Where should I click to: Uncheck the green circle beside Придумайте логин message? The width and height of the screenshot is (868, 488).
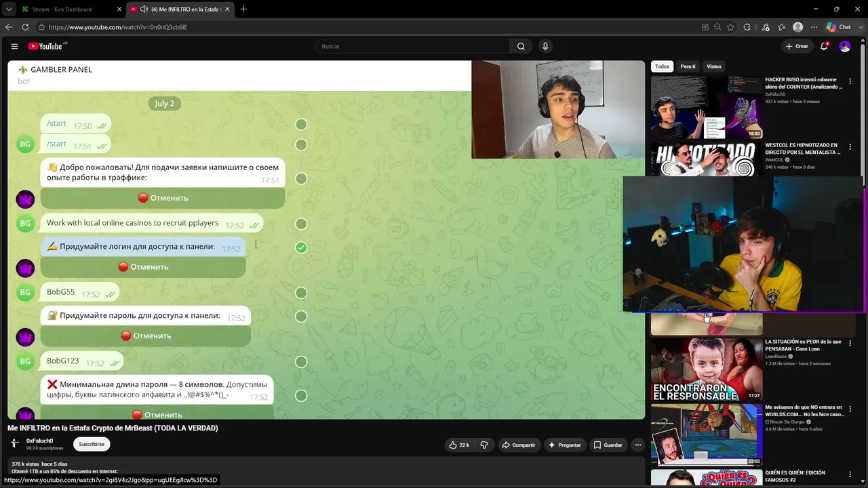(x=301, y=247)
